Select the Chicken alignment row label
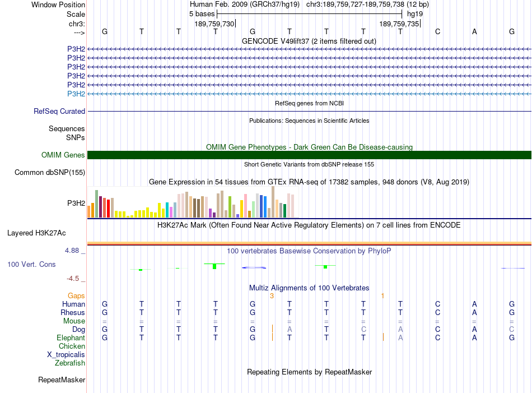Screen dimensions: 532x393 [72, 346]
